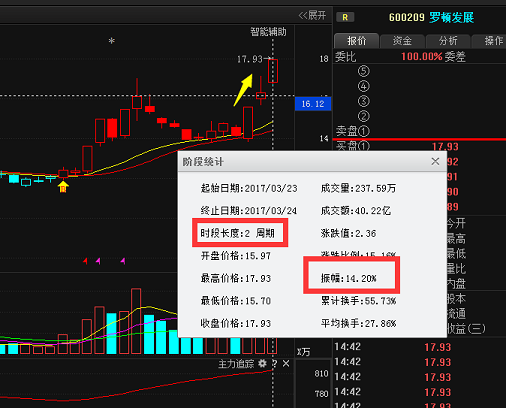The width and height of the screenshot is (506, 408).
Task: Click the 17.93 buy price in order book
Action: tap(445, 147)
